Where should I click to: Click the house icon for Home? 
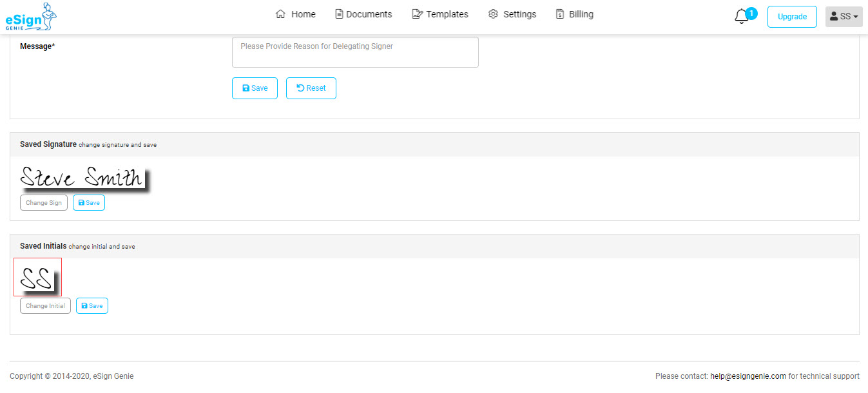(x=280, y=14)
